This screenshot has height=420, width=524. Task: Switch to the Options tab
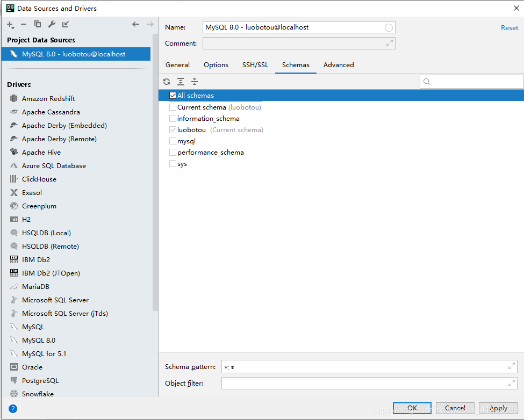pyautogui.click(x=216, y=65)
